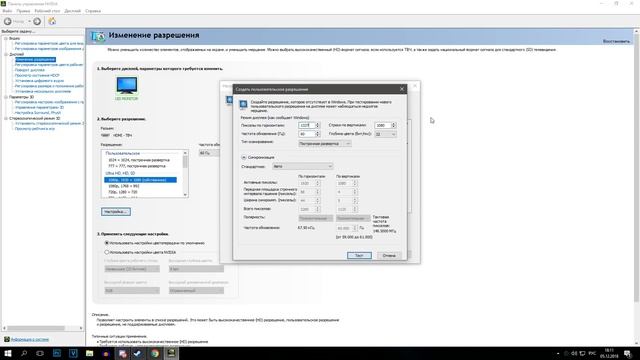Image resolution: width=640 pixels, height=360 pixels.
Task: Select the highlighted 1080p 1920 × 1080 resolution
Action: 140,180
